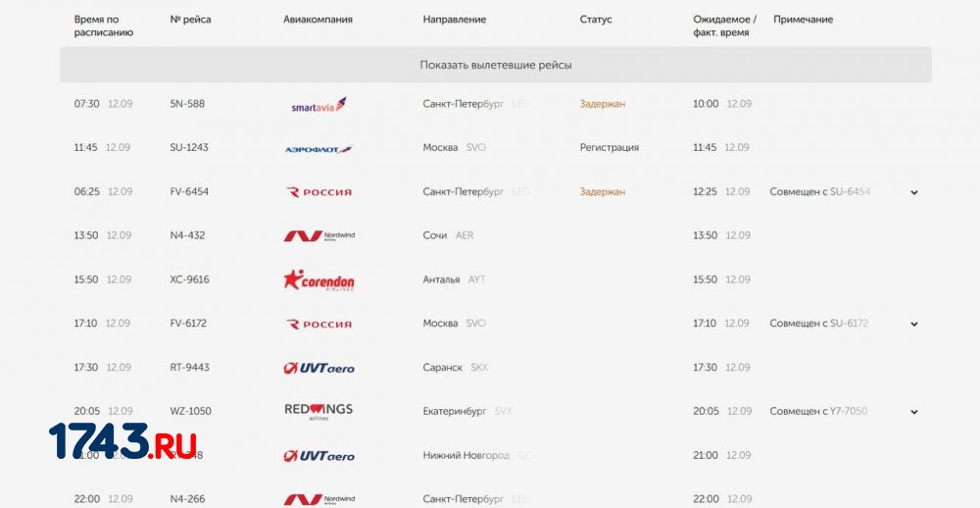The height and width of the screenshot is (508, 980).
Task: Click the "Направление" column header
Action: pos(455,20)
